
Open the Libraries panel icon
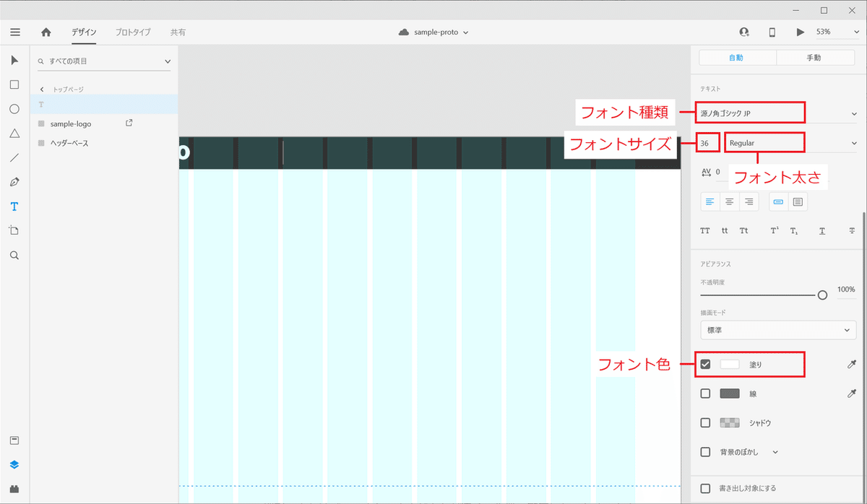click(x=14, y=440)
